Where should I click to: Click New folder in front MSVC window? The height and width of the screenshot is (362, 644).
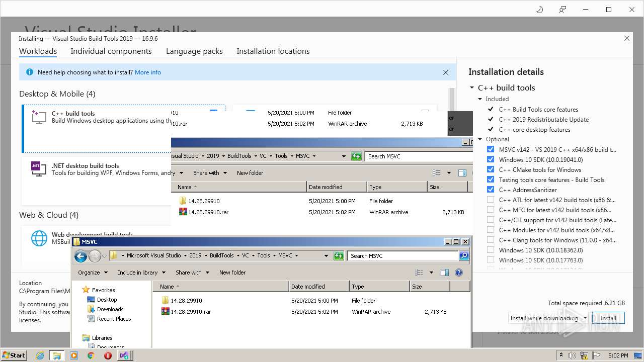232,273
